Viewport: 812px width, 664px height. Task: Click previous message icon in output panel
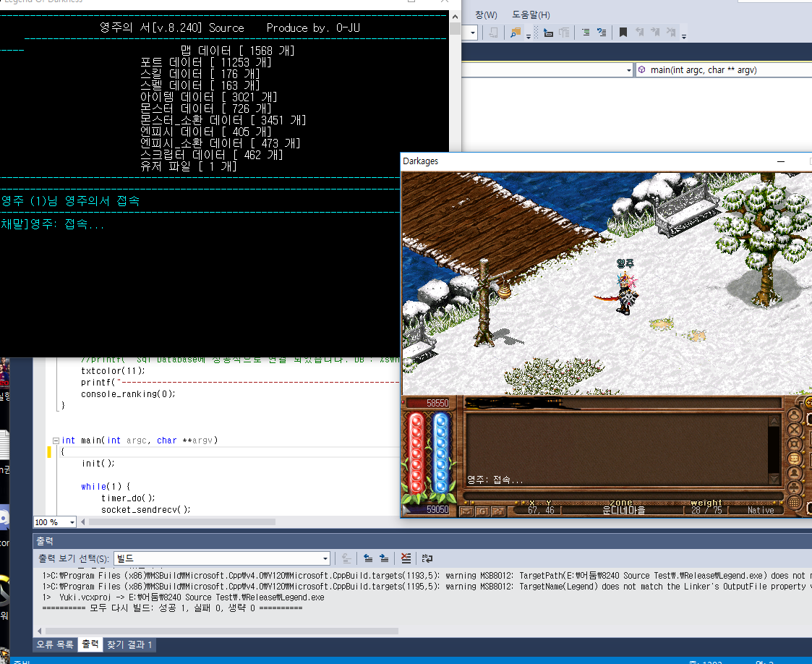(x=368, y=558)
